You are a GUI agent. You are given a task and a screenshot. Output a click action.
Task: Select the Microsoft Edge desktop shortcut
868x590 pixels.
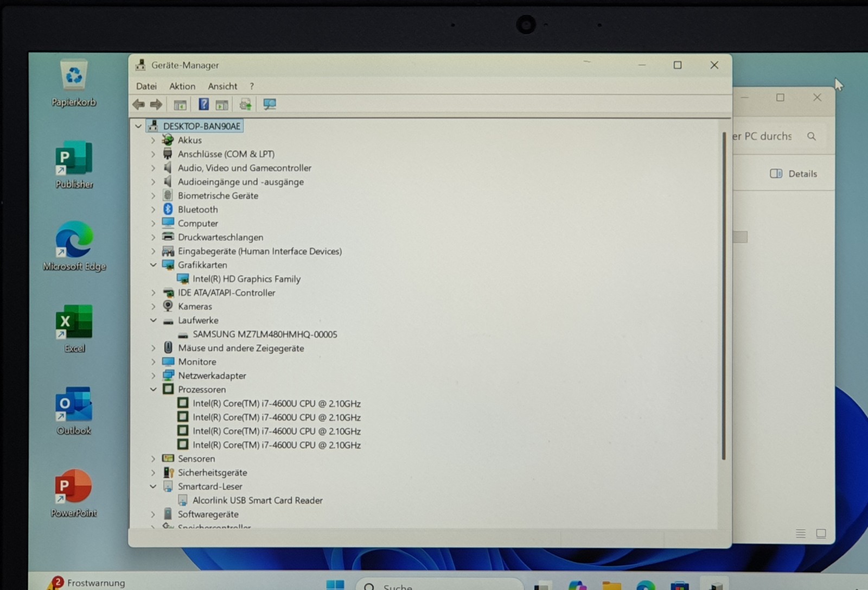click(74, 246)
